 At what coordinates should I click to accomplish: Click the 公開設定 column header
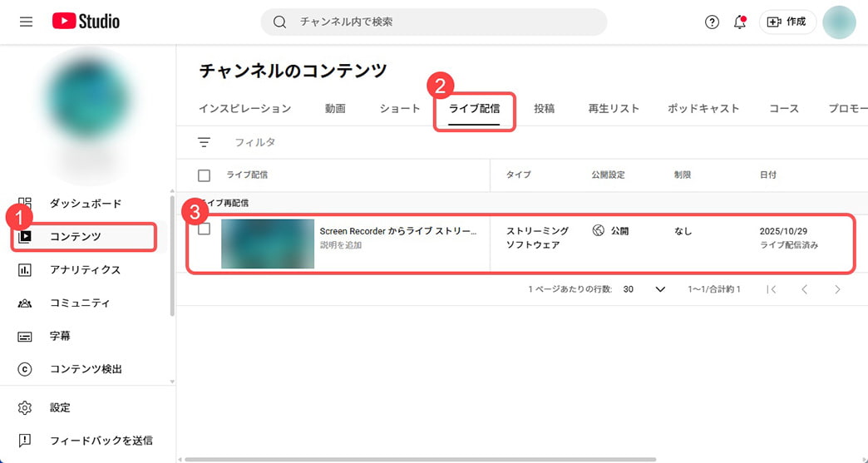coord(608,175)
